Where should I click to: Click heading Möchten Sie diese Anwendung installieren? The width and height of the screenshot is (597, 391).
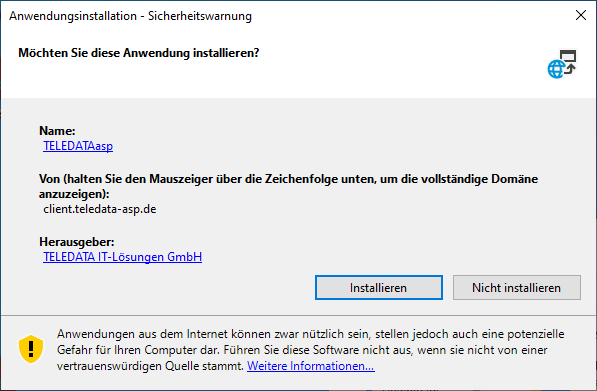[139, 53]
